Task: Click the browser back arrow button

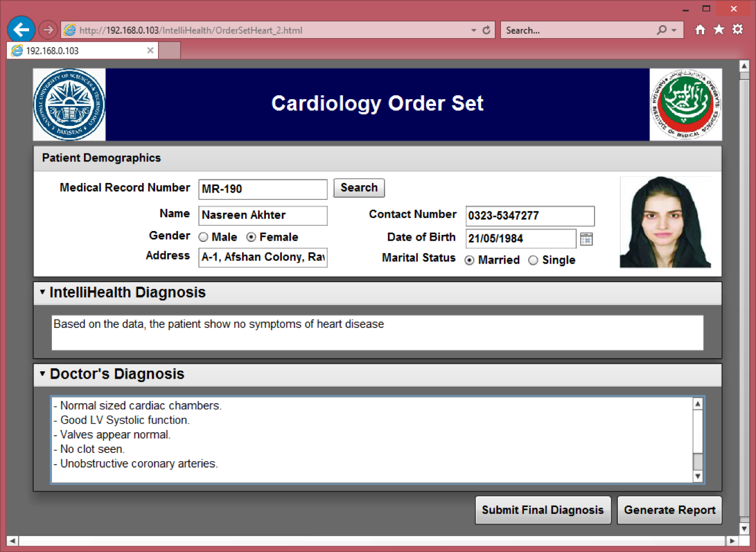Action: click(x=21, y=29)
